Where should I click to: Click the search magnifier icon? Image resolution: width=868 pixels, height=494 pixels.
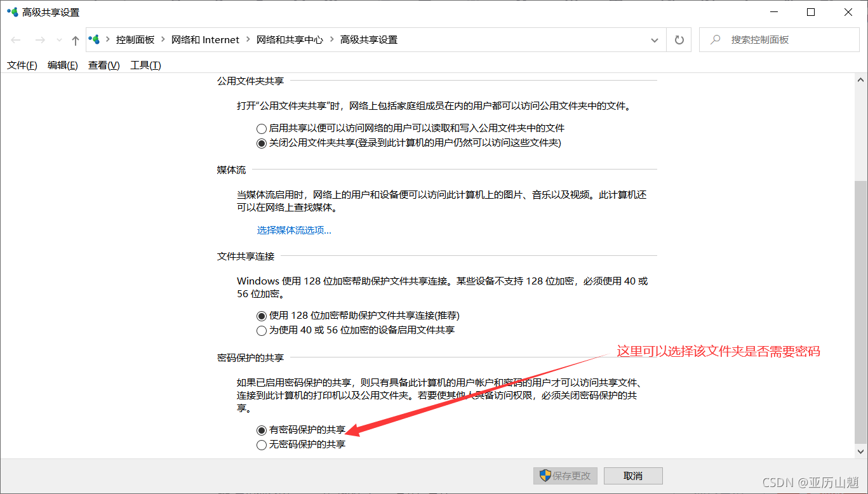(x=716, y=39)
